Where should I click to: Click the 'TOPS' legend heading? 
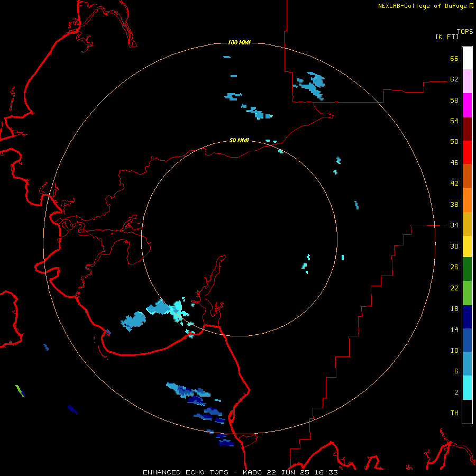tap(465, 32)
